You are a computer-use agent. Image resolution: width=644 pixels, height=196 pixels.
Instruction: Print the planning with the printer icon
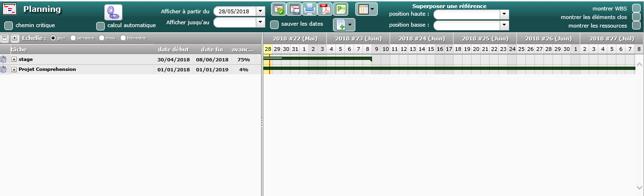coord(309,9)
